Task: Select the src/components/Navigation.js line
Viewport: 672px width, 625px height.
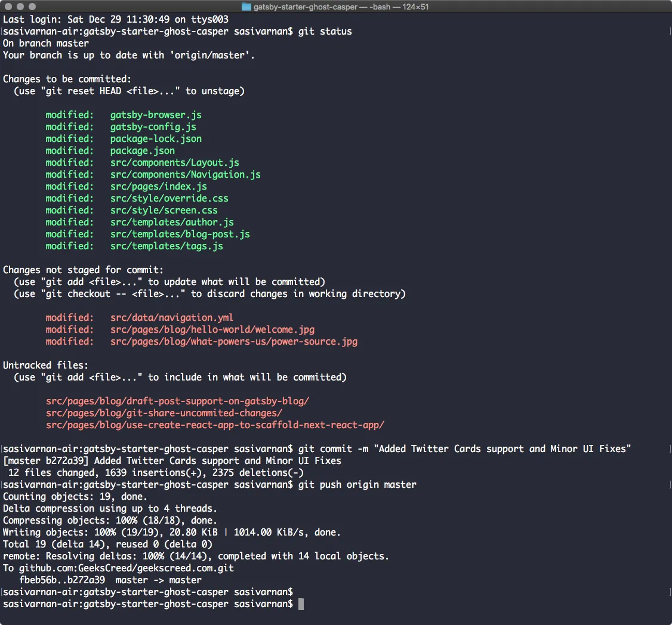Action: pyautogui.click(x=185, y=174)
